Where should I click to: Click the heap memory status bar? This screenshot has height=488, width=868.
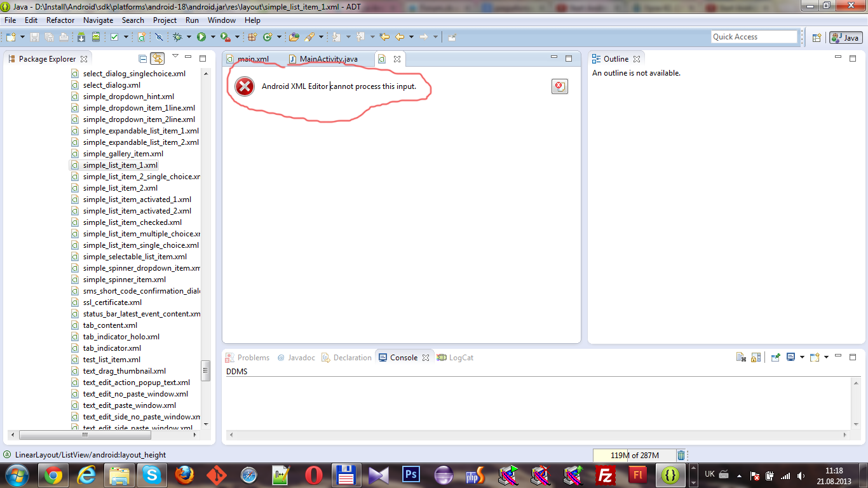point(634,455)
